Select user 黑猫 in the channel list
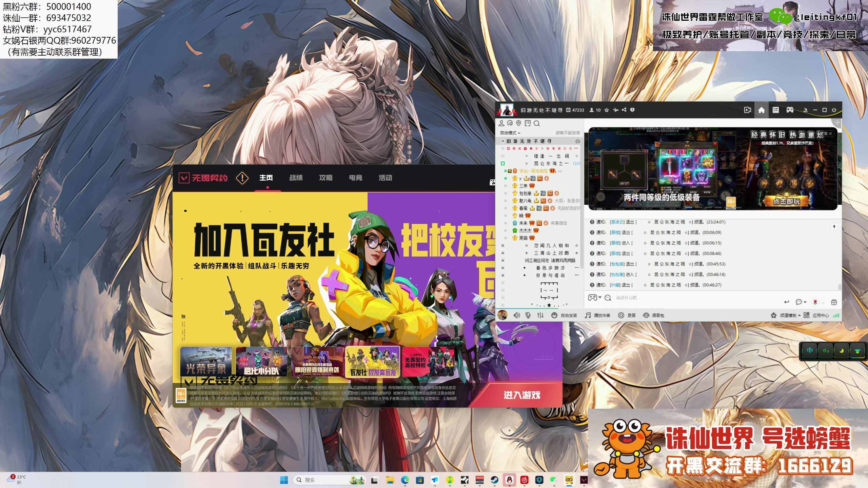Image resolution: width=868 pixels, height=488 pixels. (x=523, y=238)
